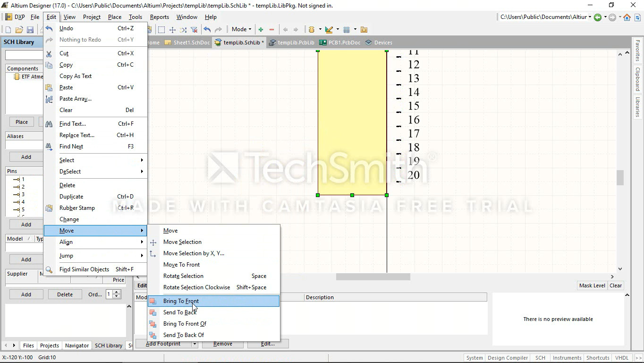Screen dimensions: 644x363
Task: Increase the Order spinner value
Action: (x=117, y=292)
